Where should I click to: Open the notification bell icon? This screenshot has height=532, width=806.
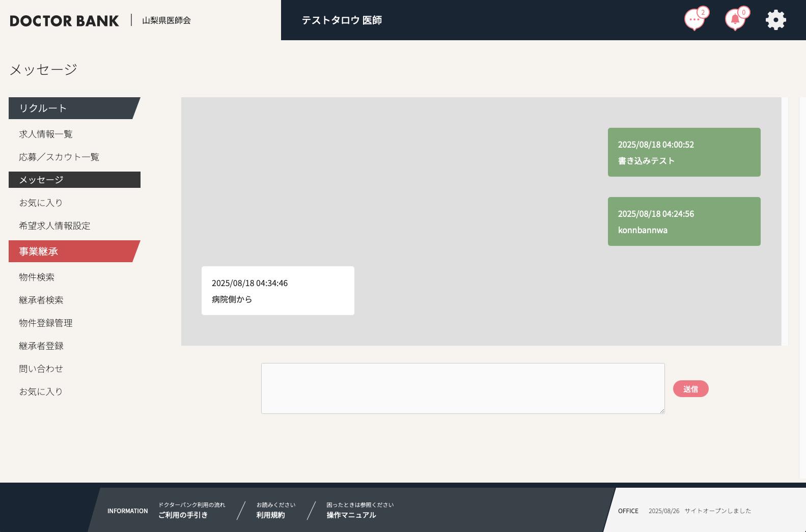[x=735, y=20]
